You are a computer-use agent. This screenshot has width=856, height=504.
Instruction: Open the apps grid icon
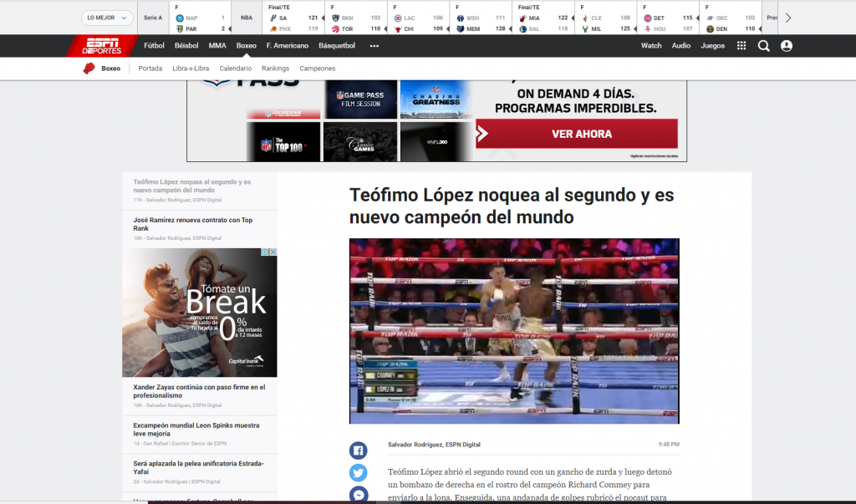[x=741, y=46]
